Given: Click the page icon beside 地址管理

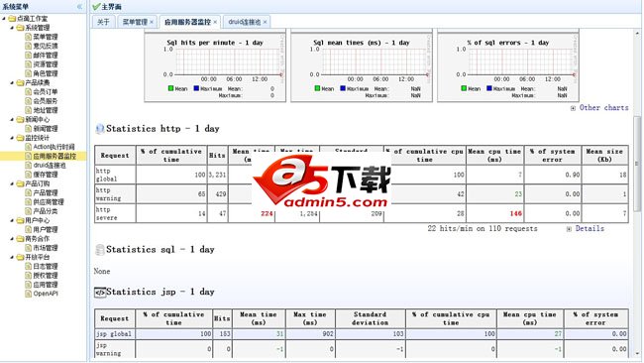Looking at the screenshot, I should (x=29, y=110).
